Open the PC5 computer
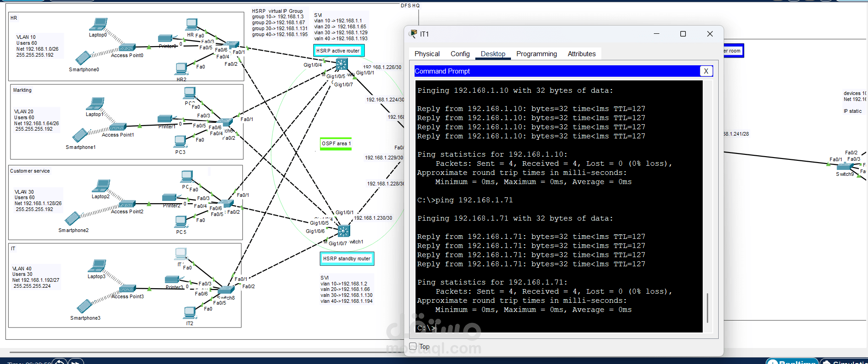The height and width of the screenshot is (364, 868). pos(181,222)
